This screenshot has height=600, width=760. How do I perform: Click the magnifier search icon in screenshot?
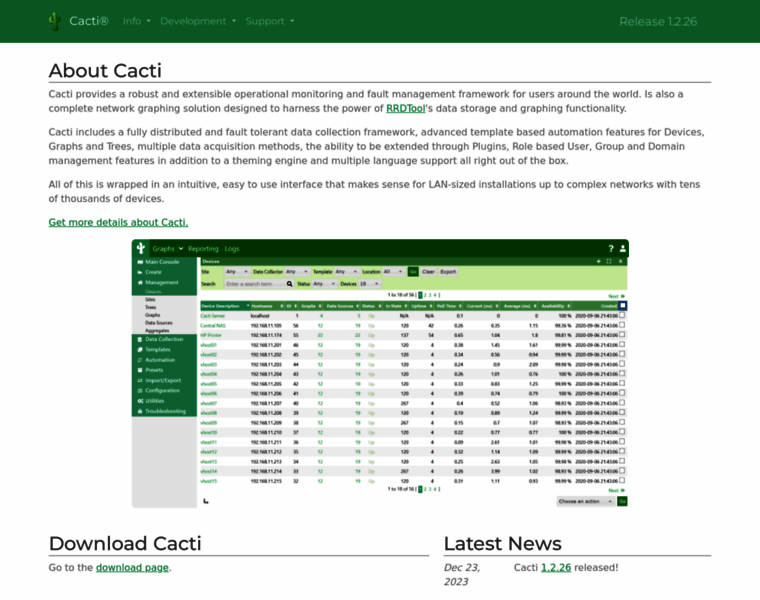[289, 284]
